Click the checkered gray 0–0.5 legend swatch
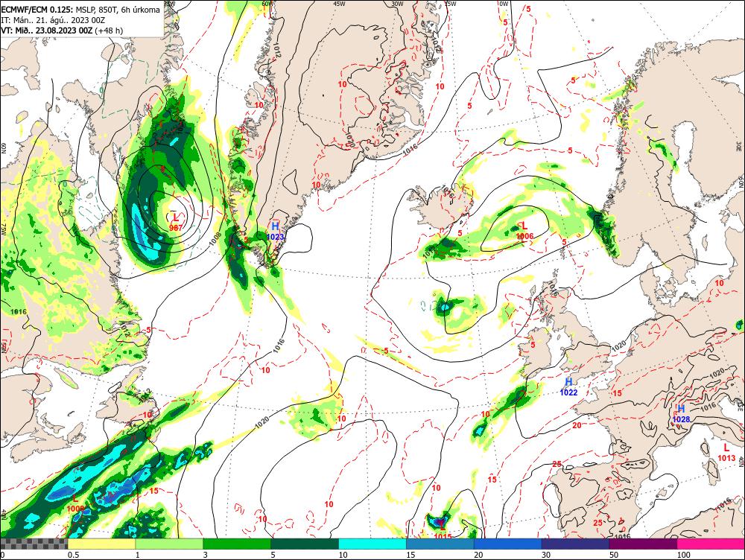This screenshot has height=560, width=745. 34,544
